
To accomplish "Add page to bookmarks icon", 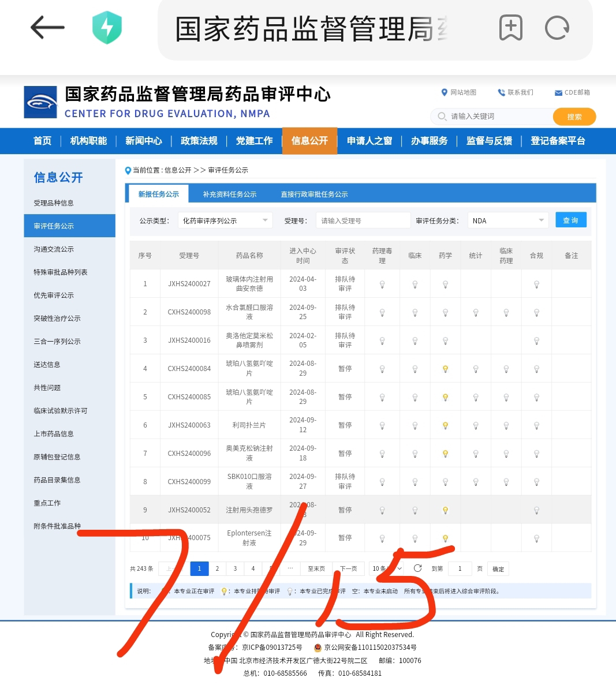I will pyautogui.click(x=510, y=28).
